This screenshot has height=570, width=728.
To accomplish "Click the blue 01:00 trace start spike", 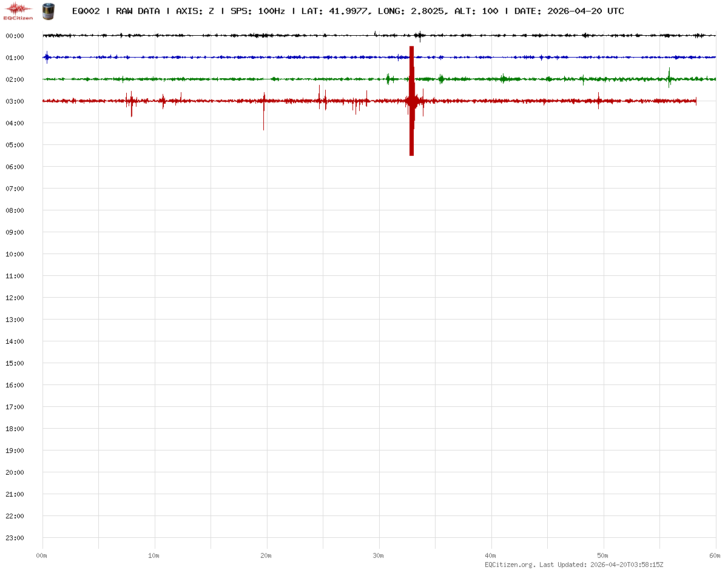I will coord(47,57).
